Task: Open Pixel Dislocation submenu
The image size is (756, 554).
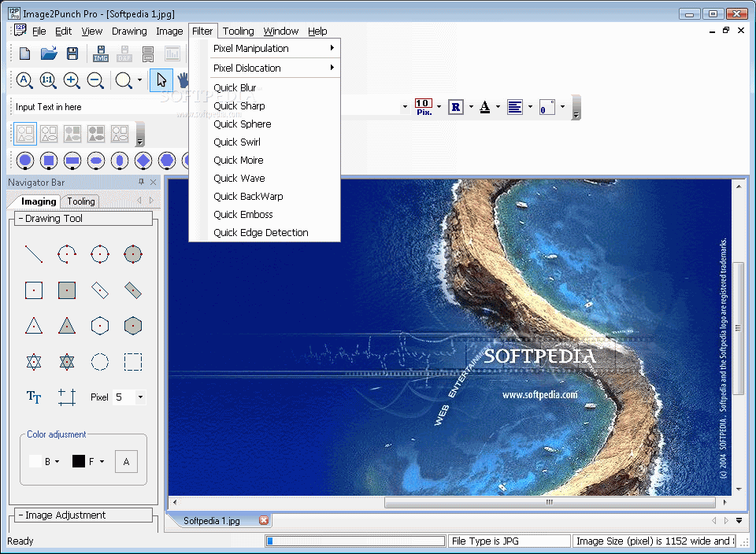Action: pyautogui.click(x=273, y=68)
